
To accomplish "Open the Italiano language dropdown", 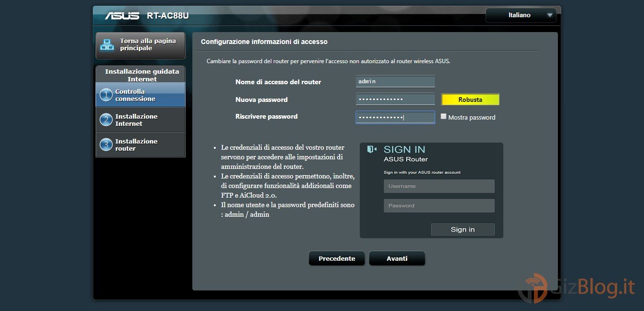I will point(521,15).
